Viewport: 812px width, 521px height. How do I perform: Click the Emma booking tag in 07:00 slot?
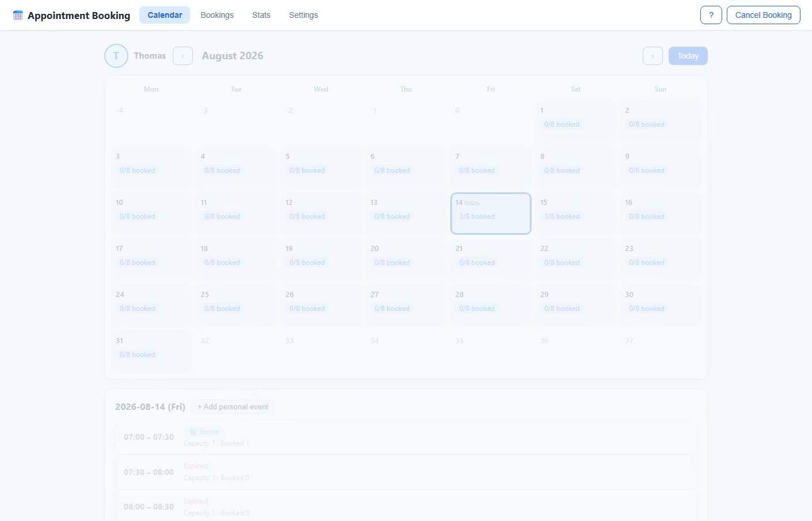[x=203, y=432]
